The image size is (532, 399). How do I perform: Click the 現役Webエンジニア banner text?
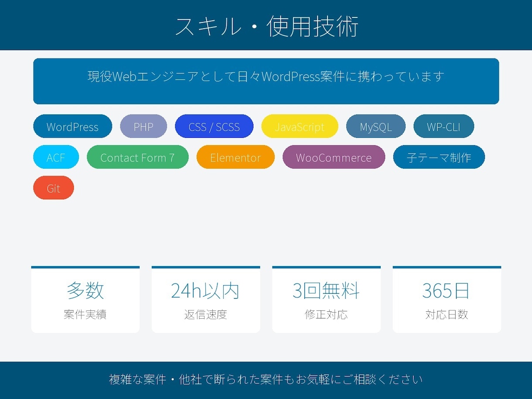coord(266,76)
